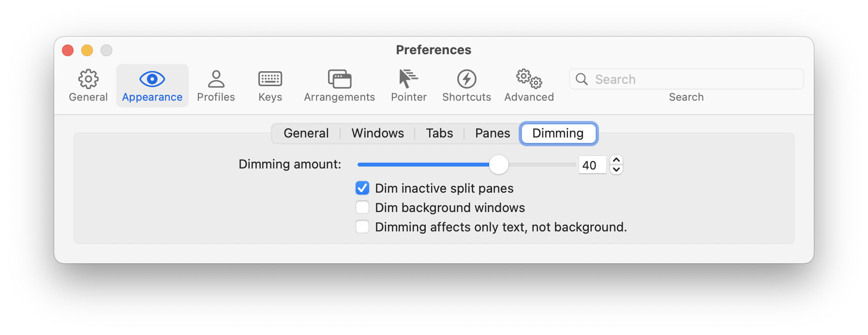
Task: Open the Panes tab
Action: click(492, 133)
